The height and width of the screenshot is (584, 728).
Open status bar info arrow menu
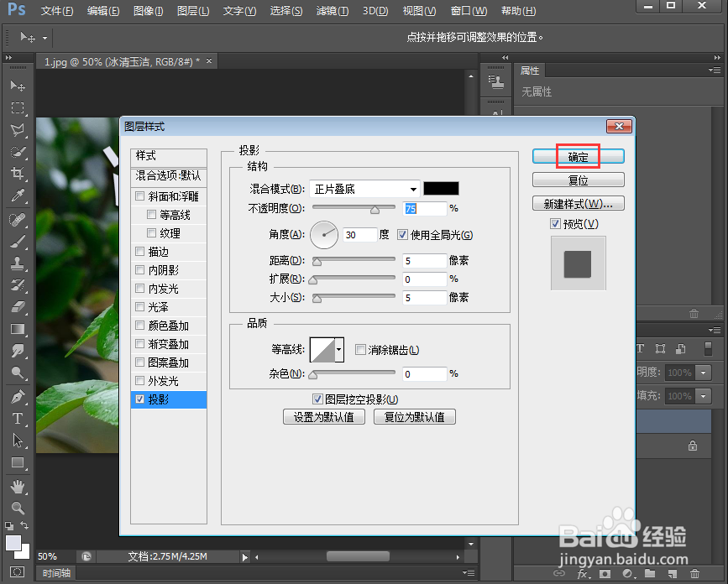pos(244,556)
